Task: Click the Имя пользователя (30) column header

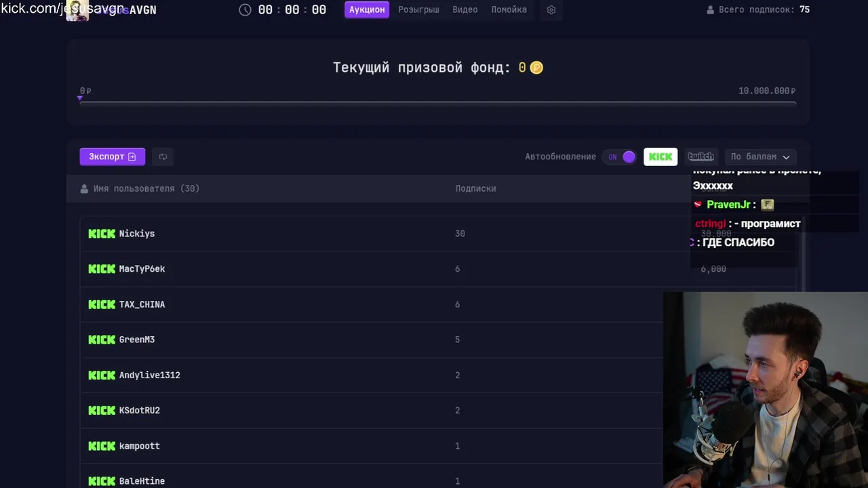Action: pos(146,188)
